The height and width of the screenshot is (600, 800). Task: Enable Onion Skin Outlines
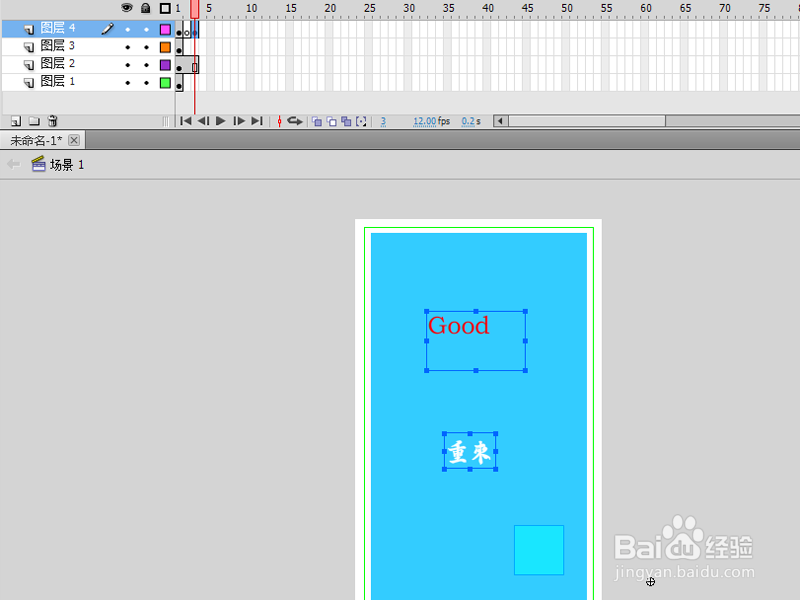click(x=332, y=121)
